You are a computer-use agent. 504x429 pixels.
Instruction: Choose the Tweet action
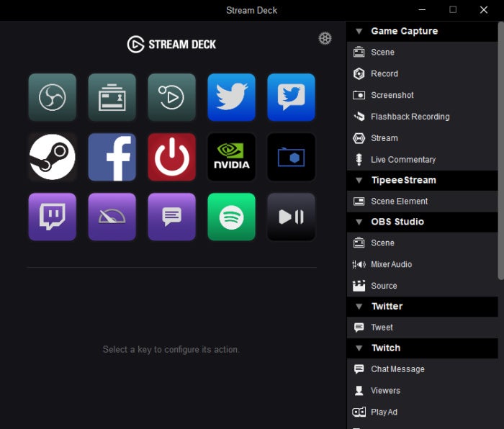(423, 328)
